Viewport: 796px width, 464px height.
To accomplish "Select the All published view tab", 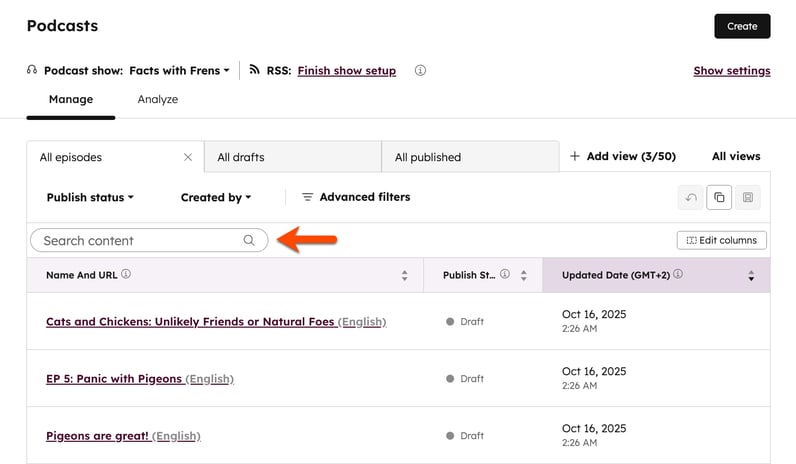I will tap(469, 157).
